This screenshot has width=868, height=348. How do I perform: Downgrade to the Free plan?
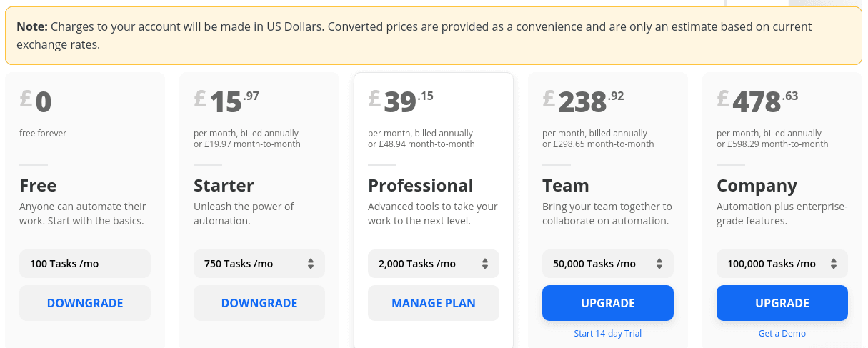tap(85, 303)
